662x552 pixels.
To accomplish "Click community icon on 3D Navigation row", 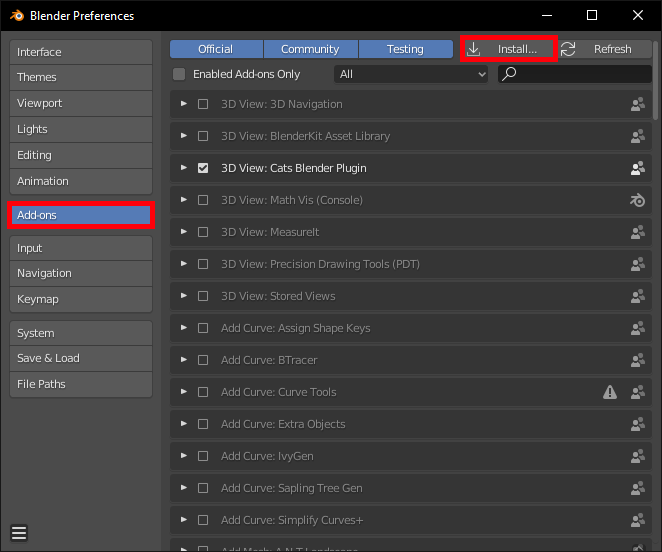I will tap(638, 104).
